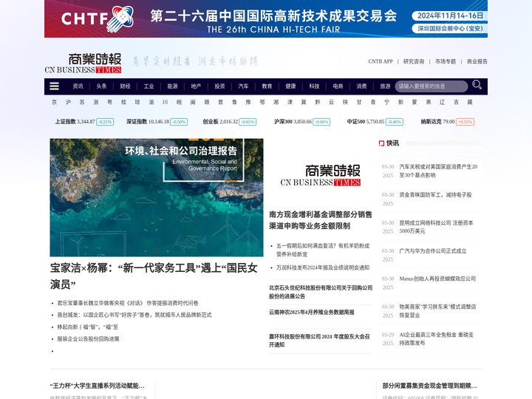Open the 工业 navigation tab
532x399 pixels.
click(149, 86)
